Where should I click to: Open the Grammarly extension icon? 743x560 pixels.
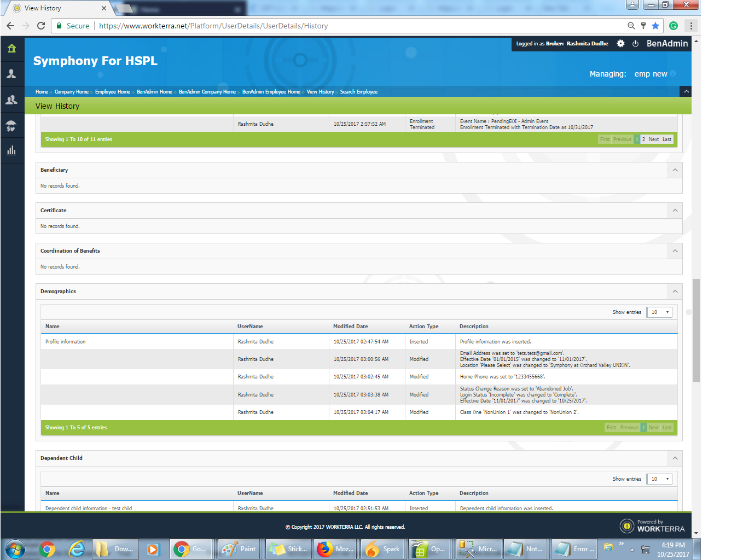(x=674, y=26)
